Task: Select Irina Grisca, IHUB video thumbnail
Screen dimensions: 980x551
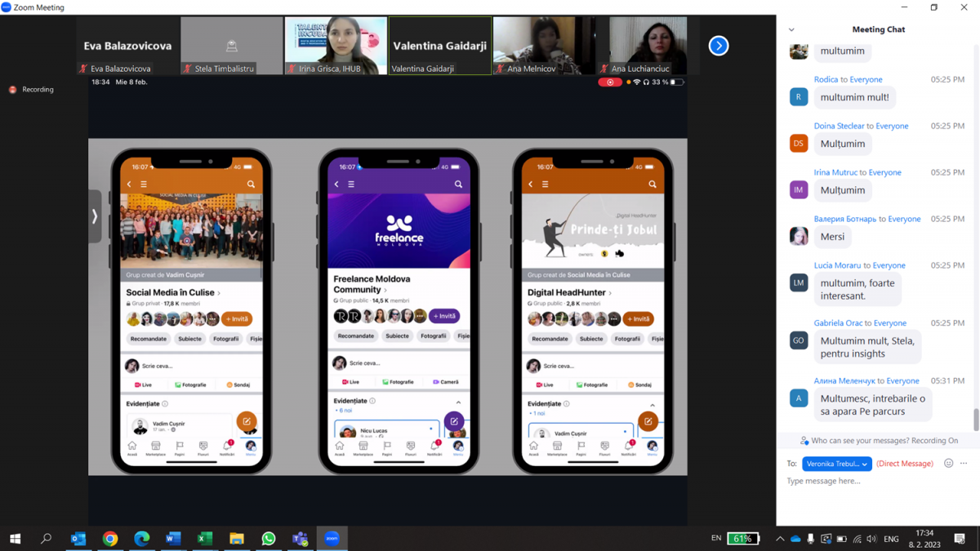Action: (x=336, y=46)
